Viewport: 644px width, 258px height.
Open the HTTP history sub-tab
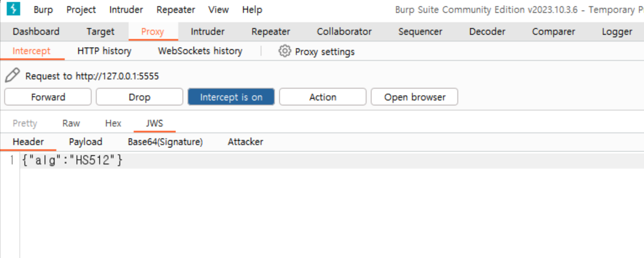(104, 52)
